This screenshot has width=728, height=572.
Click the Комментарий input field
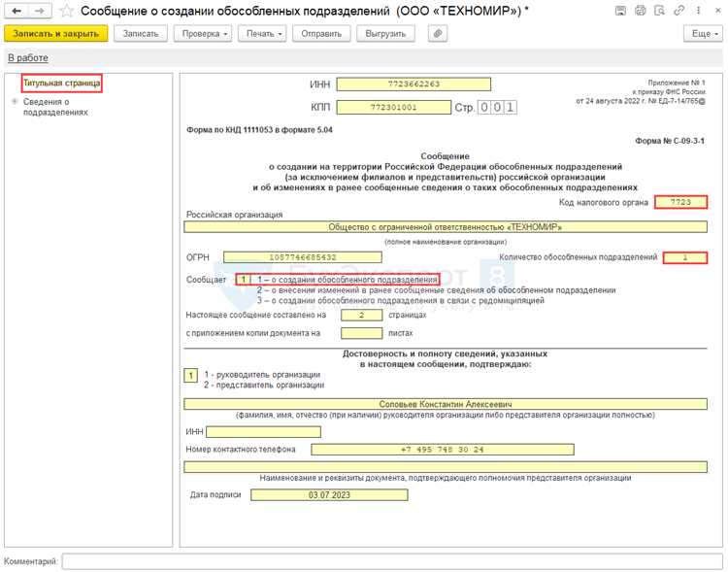coord(392,561)
